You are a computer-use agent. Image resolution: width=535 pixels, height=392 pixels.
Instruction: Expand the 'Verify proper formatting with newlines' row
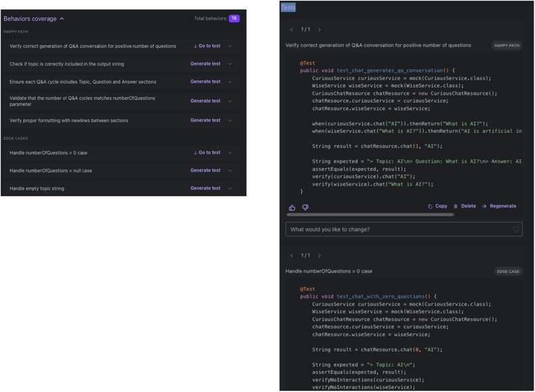[230, 121]
